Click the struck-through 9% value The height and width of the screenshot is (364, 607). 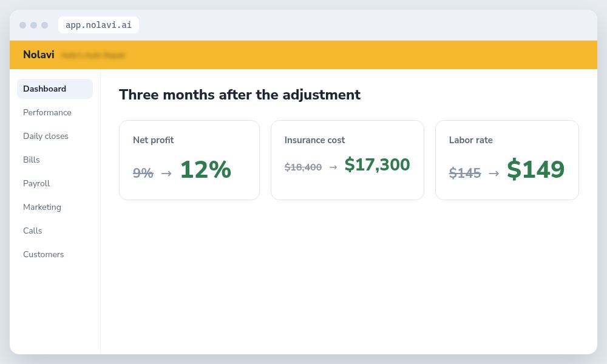143,172
